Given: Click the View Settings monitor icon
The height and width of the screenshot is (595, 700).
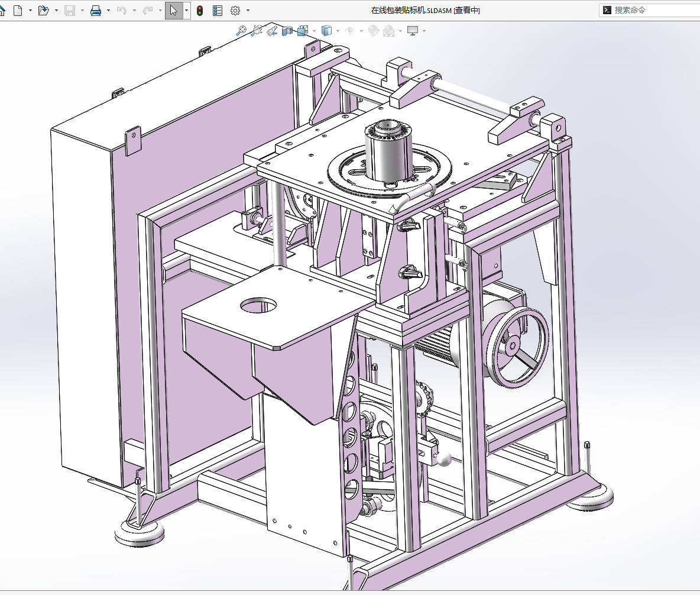Looking at the screenshot, I should pos(413,31).
